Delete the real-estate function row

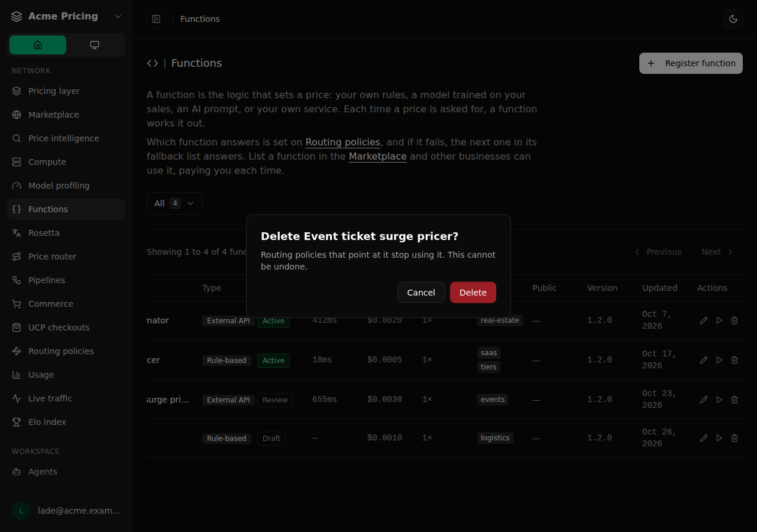point(735,320)
